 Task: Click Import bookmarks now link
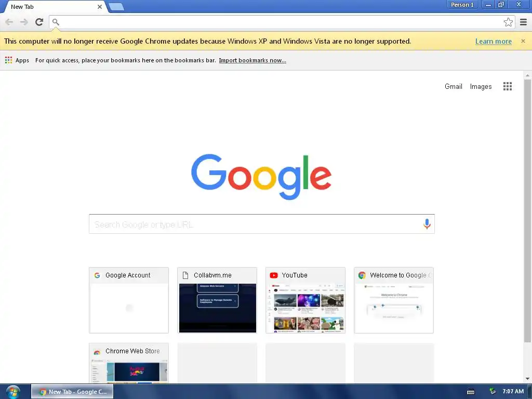252,60
